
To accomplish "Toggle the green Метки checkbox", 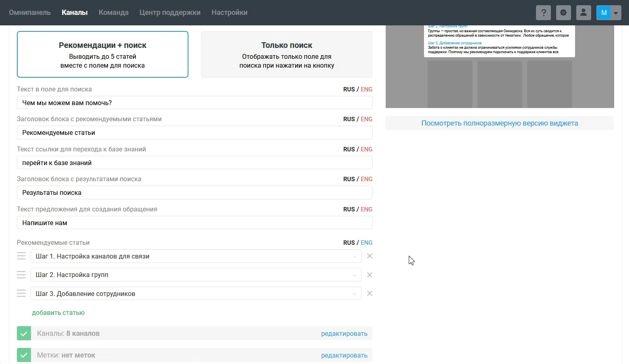I will [x=24, y=355].
